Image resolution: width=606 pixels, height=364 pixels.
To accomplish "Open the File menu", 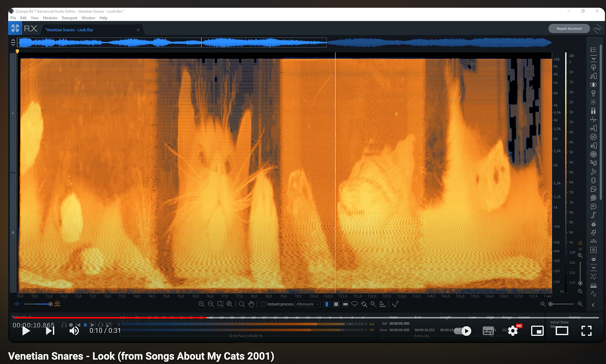I will pyautogui.click(x=13, y=18).
